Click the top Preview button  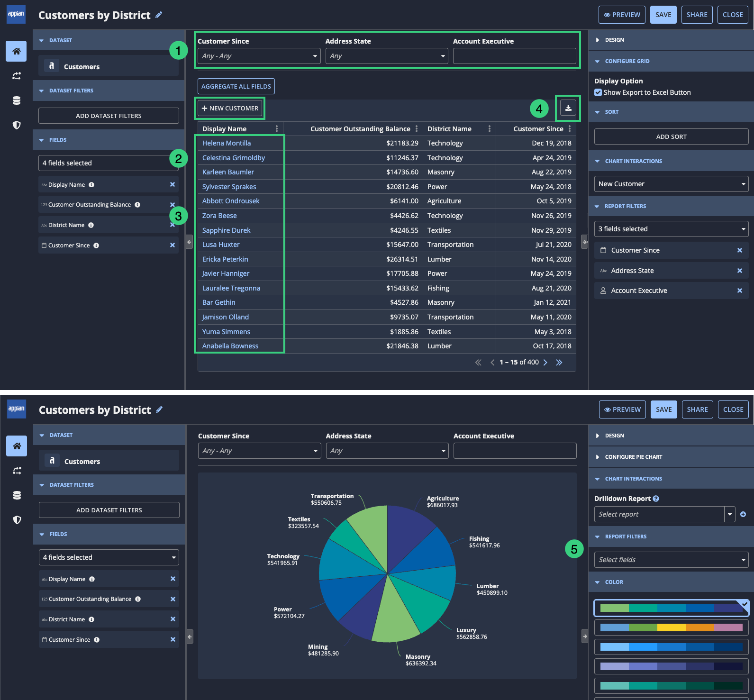(622, 15)
